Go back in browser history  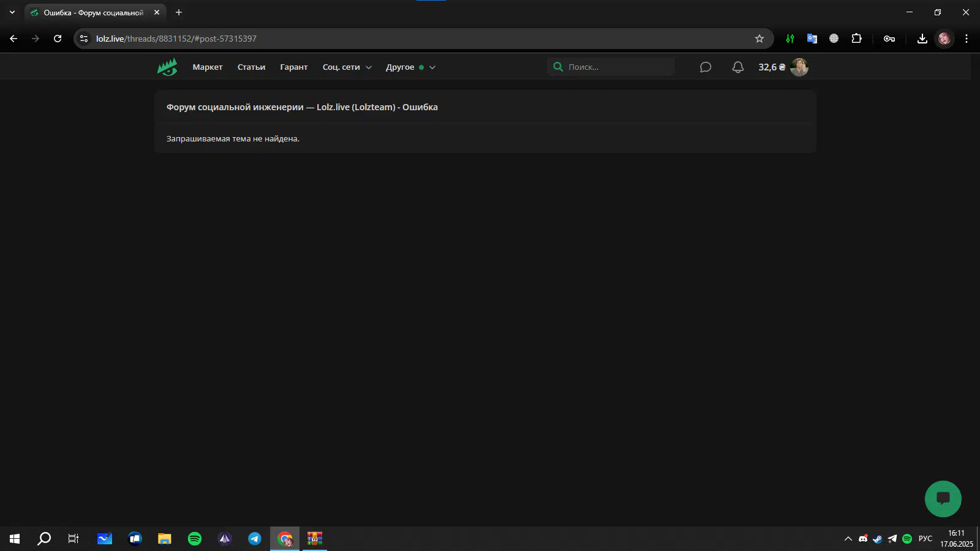pos(13,39)
